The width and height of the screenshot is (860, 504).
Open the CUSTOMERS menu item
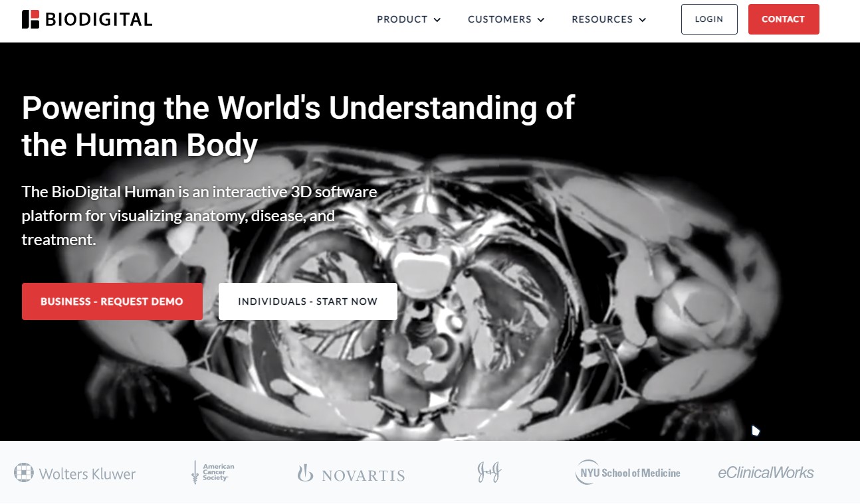499,19
